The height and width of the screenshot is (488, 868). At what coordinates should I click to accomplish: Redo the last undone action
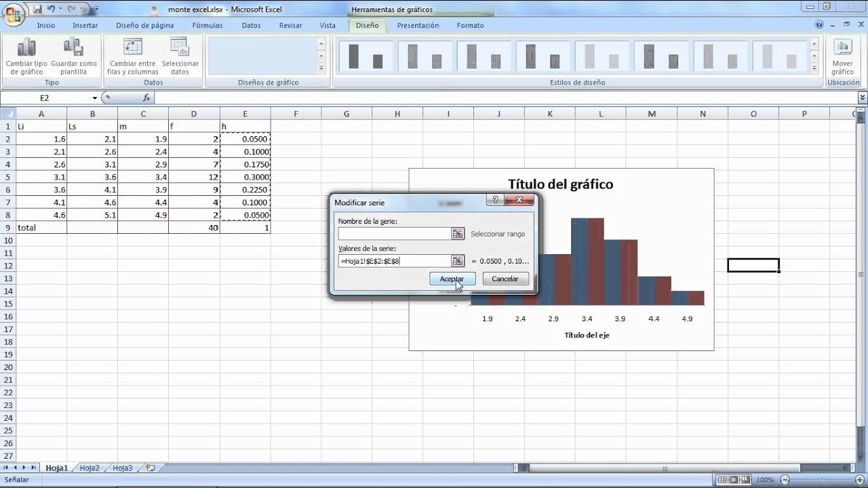(x=72, y=9)
